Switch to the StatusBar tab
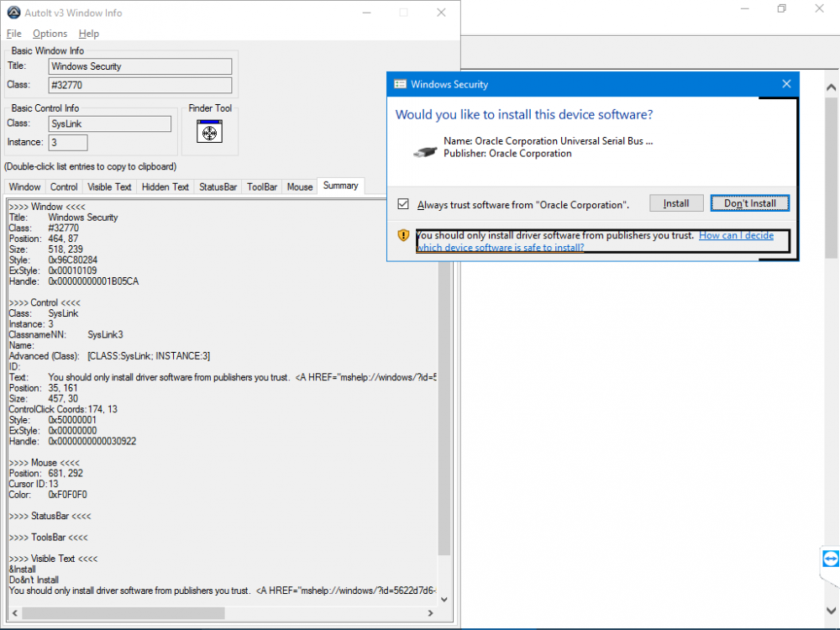The image size is (840, 630). pos(218,187)
